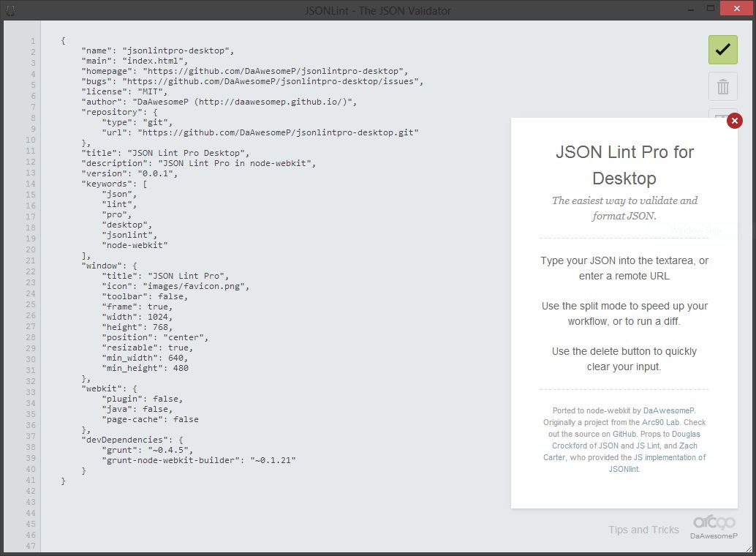This screenshot has height=556, width=756.
Task: Click the "height": 768 line
Action: (x=137, y=327)
